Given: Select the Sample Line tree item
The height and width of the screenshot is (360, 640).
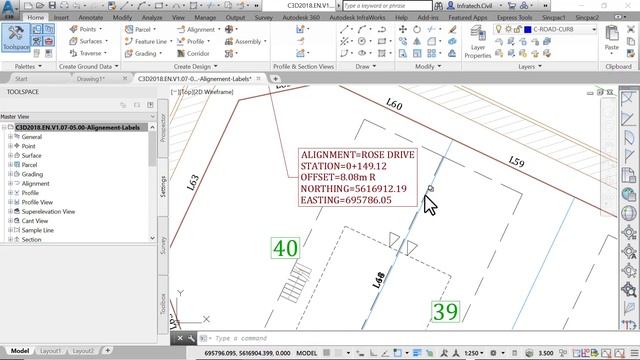Looking at the screenshot, I should coord(38,230).
